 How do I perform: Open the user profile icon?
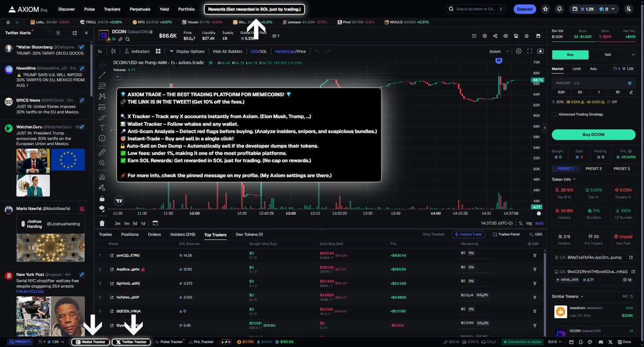(x=628, y=9)
